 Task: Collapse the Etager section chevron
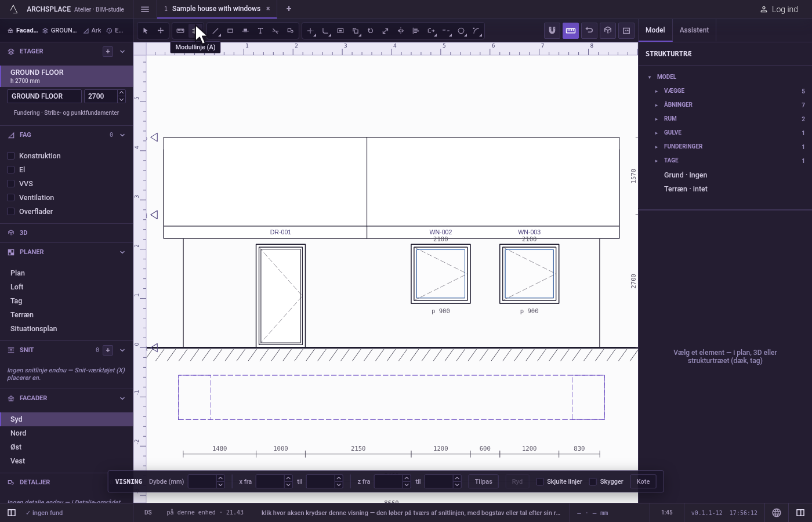click(x=122, y=52)
